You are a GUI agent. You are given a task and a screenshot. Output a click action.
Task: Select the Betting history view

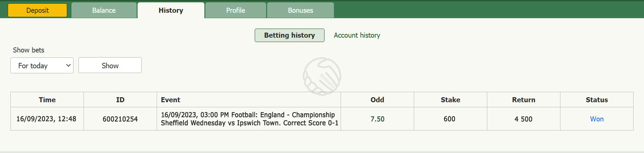click(290, 35)
